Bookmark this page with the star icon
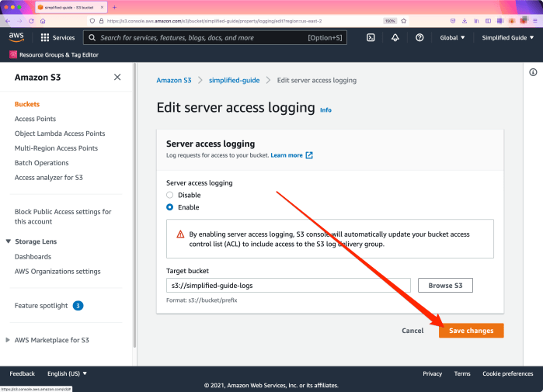543x392 pixels. 403,21
